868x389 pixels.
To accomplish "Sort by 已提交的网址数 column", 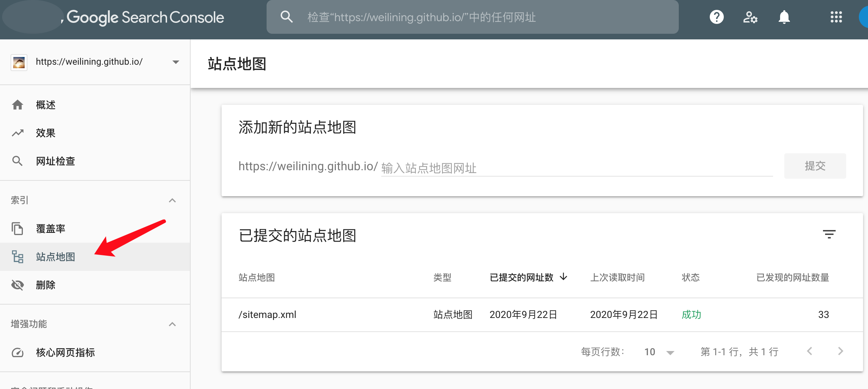I will click(x=522, y=278).
